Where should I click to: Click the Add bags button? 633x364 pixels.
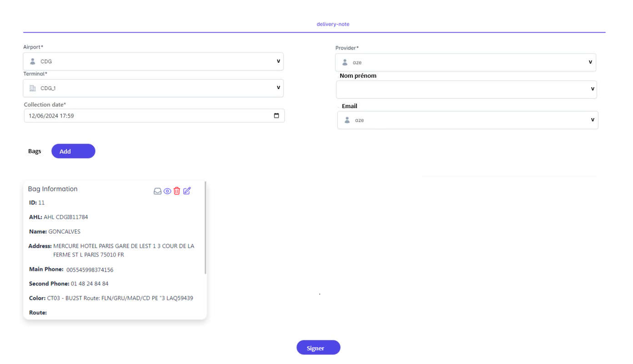click(x=73, y=151)
